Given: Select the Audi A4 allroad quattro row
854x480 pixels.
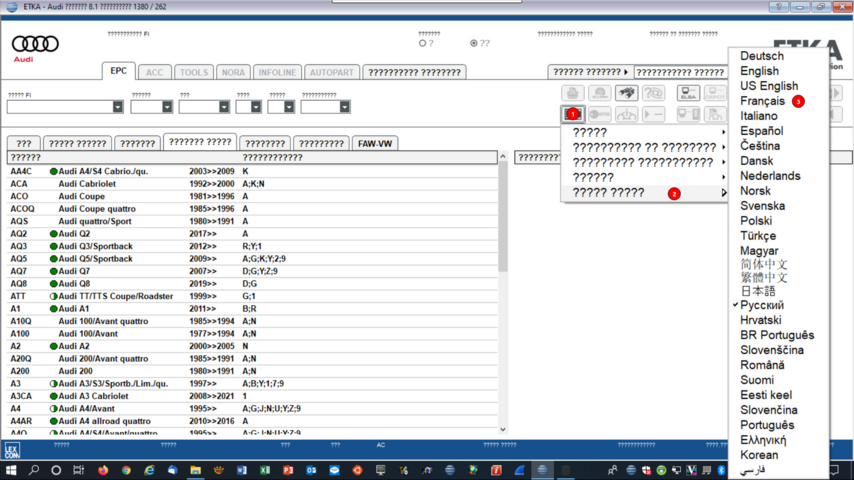Looking at the screenshot, I should click(252, 421).
